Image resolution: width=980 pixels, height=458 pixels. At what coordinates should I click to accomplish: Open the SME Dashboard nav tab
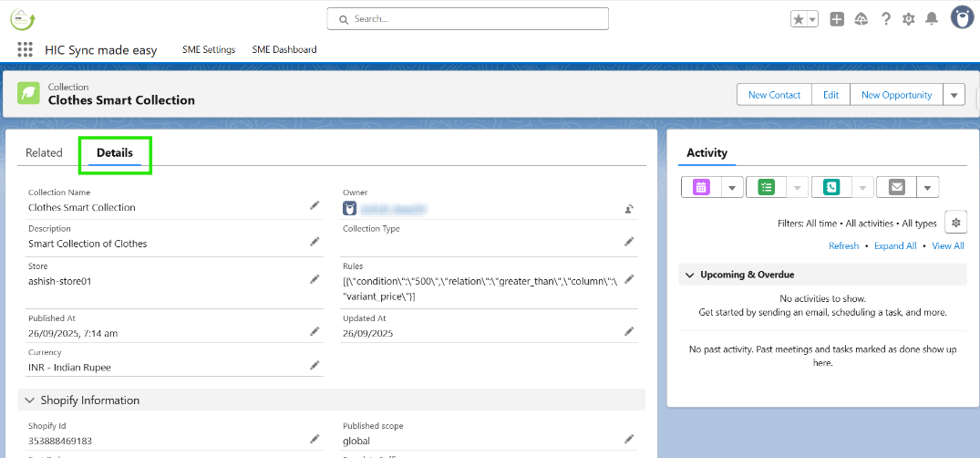pyautogui.click(x=284, y=49)
